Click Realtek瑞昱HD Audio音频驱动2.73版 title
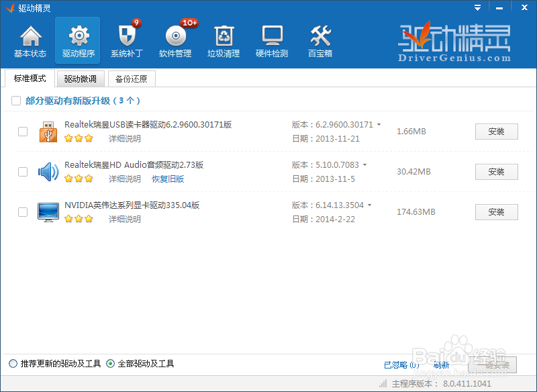This screenshot has width=537, height=392. (x=134, y=165)
